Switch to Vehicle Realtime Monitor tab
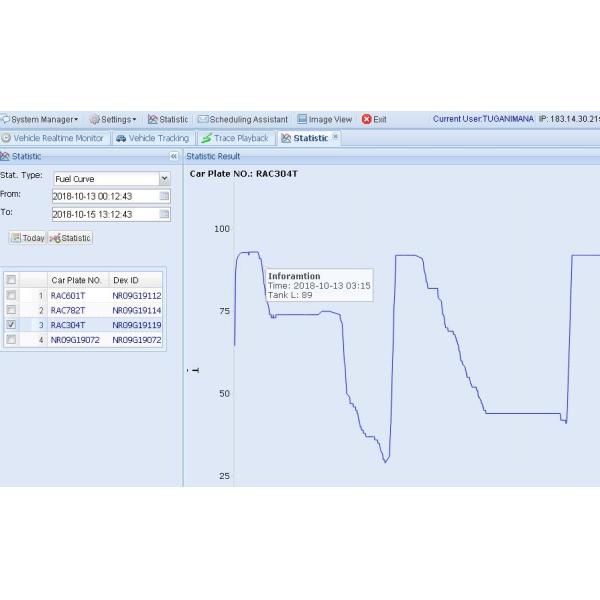The height and width of the screenshot is (600, 600). tap(53, 138)
